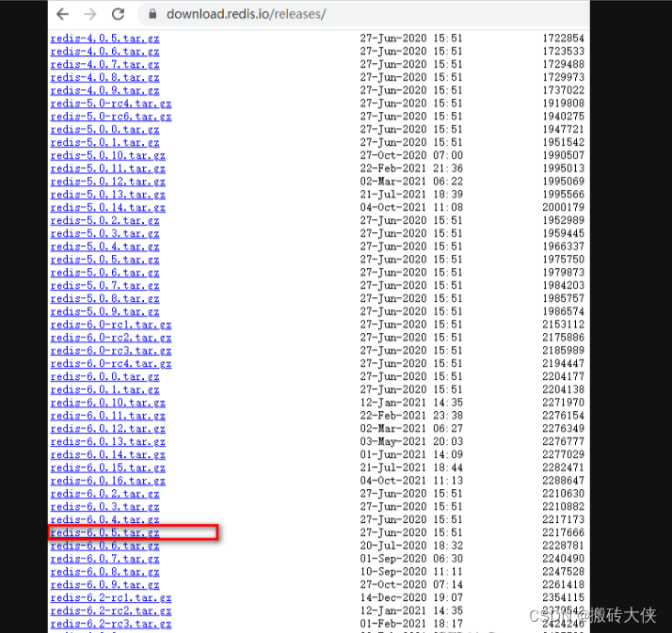Open redis-6.0.12.tar.gz link
Screen dimensions: 672x633
click(108, 429)
